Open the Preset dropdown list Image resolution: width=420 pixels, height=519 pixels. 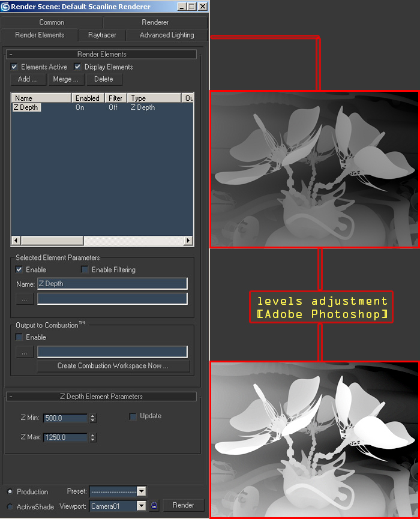(142, 491)
